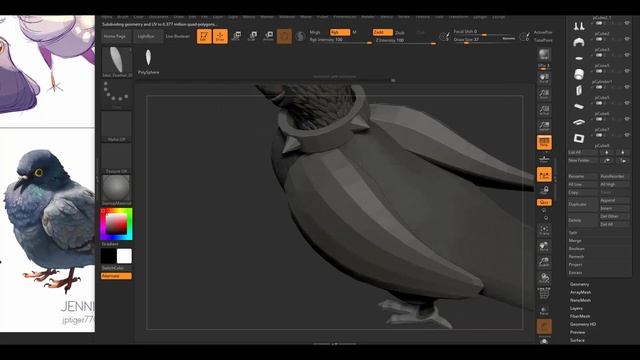The height and width of the screenshot is (360, 640).
Task: Open the current brush thumbnail picker
Action: 116,61
